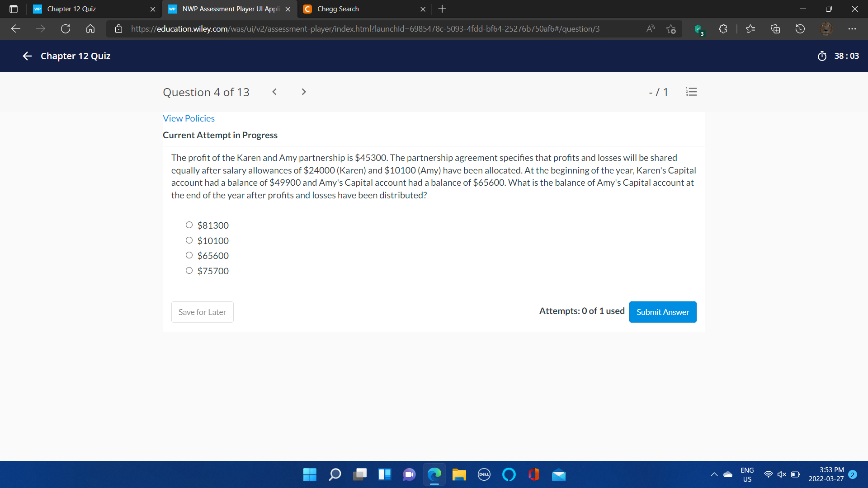Refresh the browser page
Viewport: 868px width, 488px height.
click(66, 29)
